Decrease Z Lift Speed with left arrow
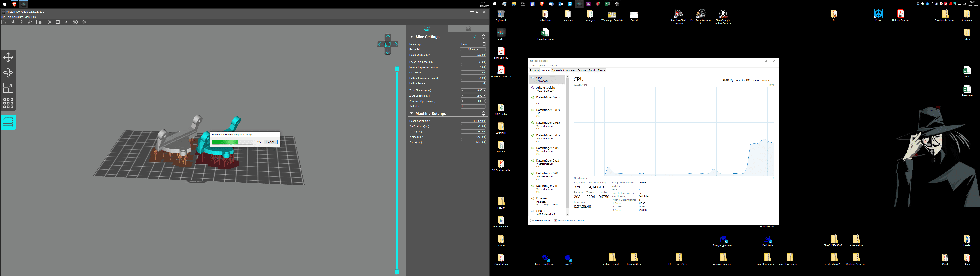Viewport: 980px width, 276px height. coord(462,96)
